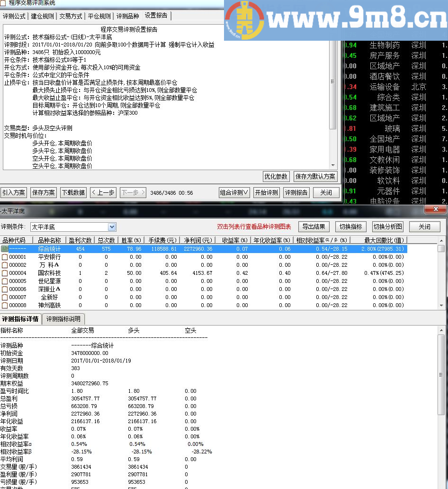Open the 交易方式 tab
The height and width of the screenshot is (489, 448).
coord(71,16)
